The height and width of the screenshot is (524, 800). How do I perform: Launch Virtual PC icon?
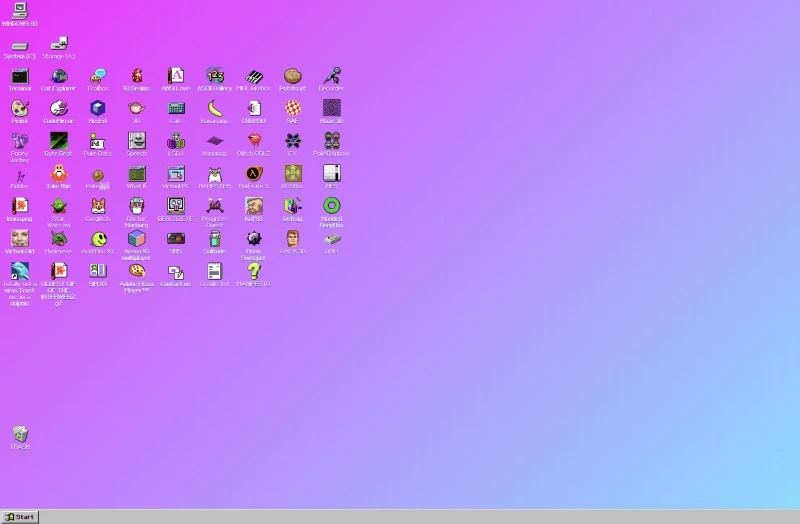tap(176, 173)
